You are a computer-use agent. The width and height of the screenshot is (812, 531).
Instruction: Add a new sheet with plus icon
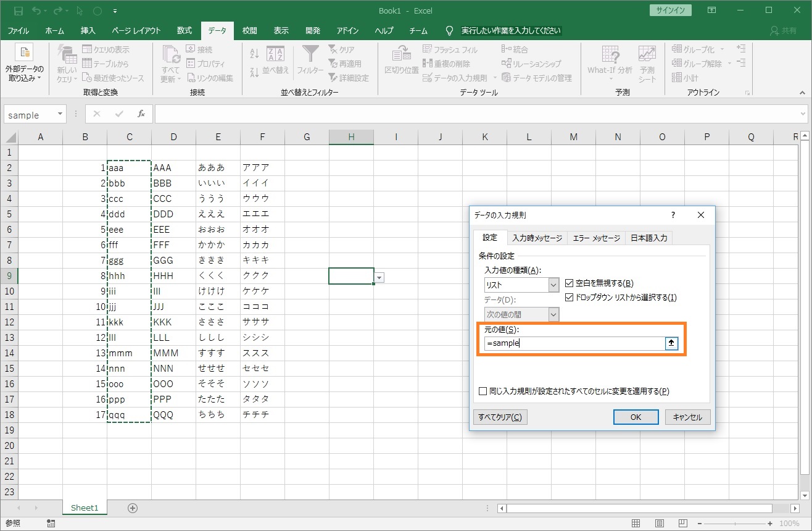tap(132, 508)
